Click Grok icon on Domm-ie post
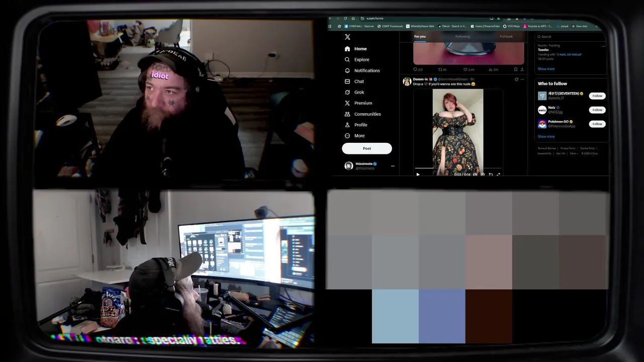The image size is (644, 362). (516, 79)
